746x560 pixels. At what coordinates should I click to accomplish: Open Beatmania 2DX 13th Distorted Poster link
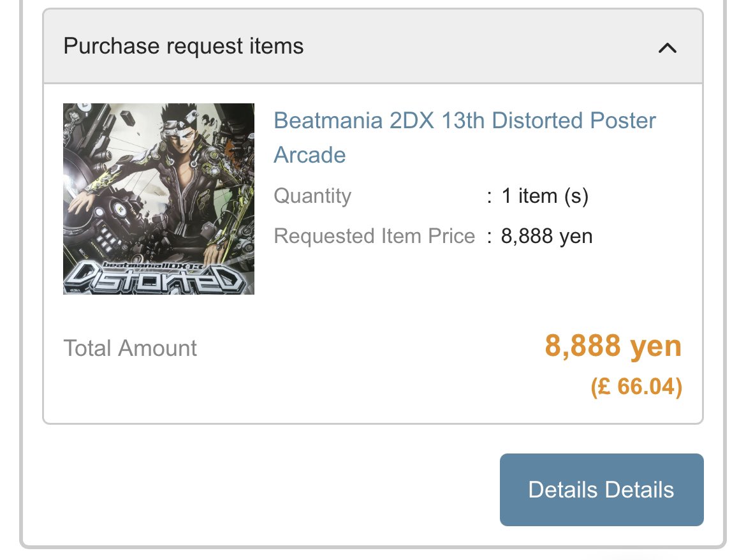click(464, 121)
